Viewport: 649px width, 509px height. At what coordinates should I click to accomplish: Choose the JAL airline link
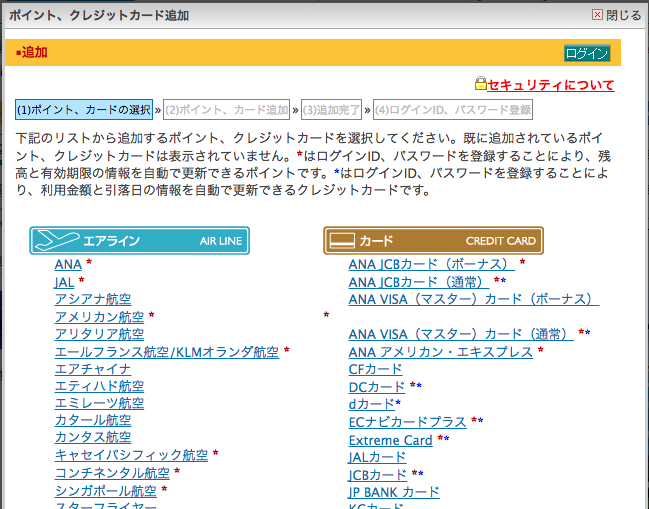click(x=64, y=282)
